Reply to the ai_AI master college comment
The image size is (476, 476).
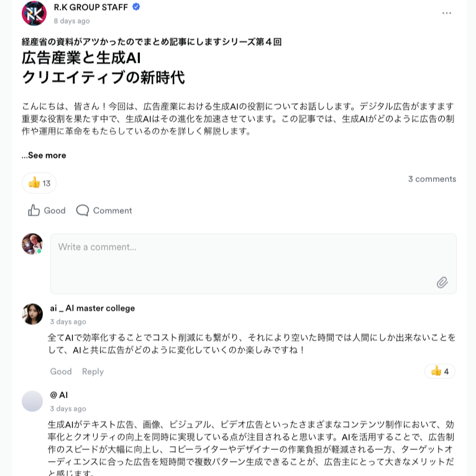click(x=93, y=372)
